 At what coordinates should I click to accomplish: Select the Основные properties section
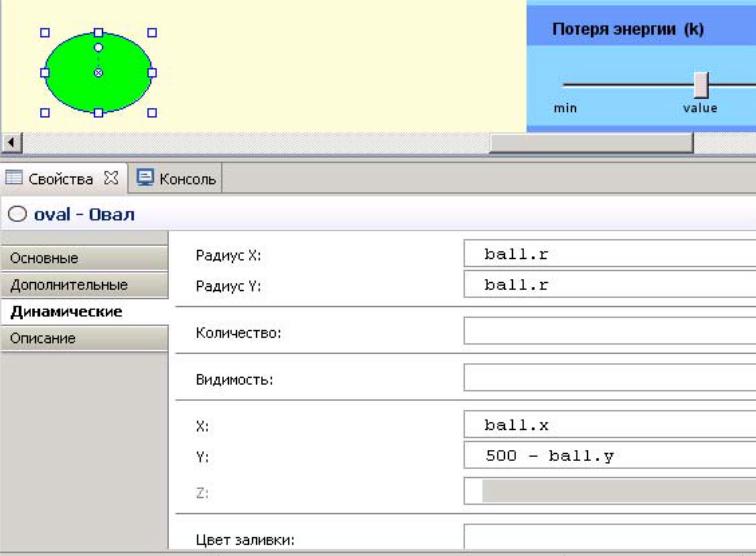[x=85, y=258]
